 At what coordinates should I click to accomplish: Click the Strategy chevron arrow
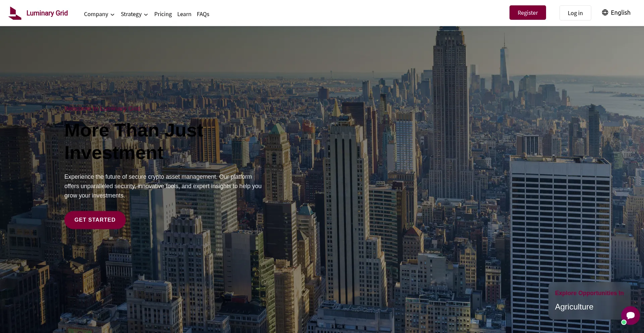(146, 14)
